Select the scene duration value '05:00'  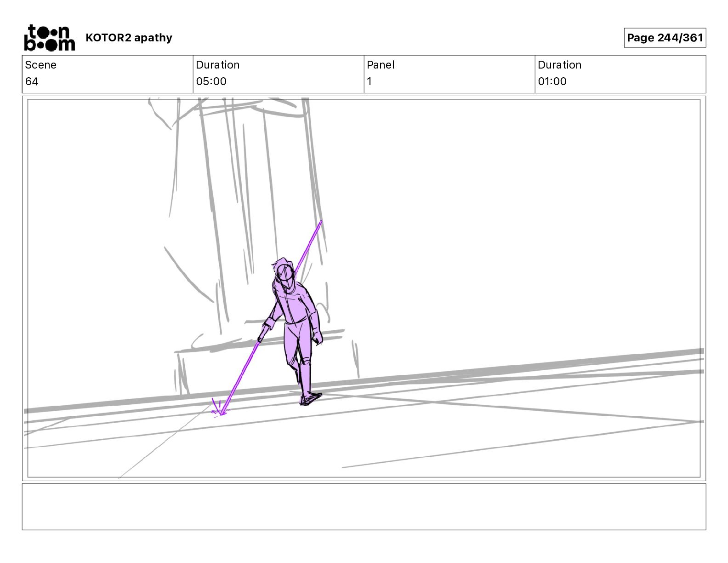pyautogui.click(x=211, y=81)
